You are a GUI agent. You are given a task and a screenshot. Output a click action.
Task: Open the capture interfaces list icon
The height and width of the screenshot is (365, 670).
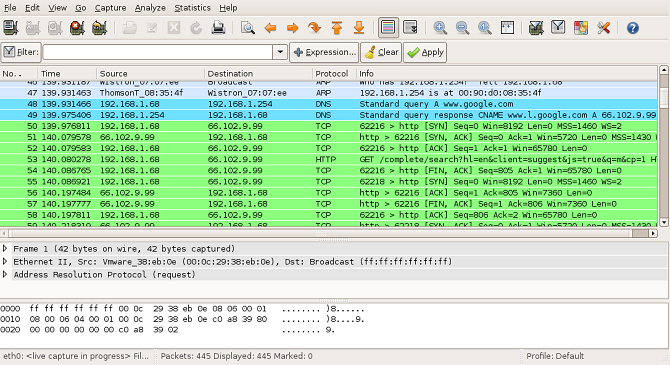[x=10, y=28]
